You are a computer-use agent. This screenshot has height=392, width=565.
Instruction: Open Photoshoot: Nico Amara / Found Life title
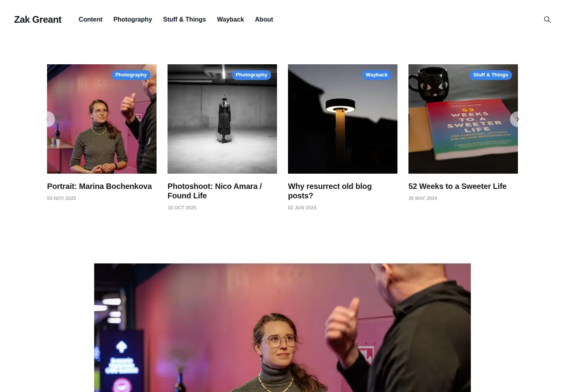coord(215,191)
